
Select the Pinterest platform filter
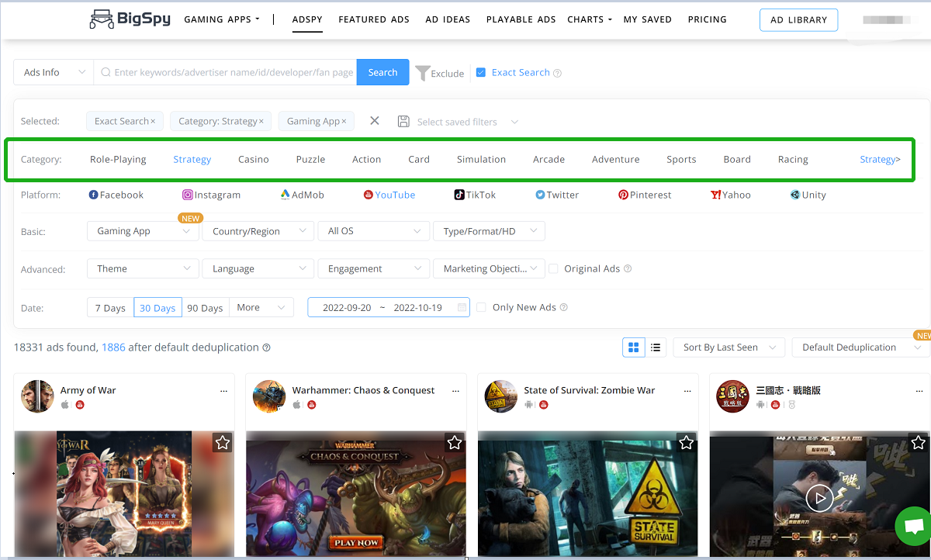tap(645, 195)
